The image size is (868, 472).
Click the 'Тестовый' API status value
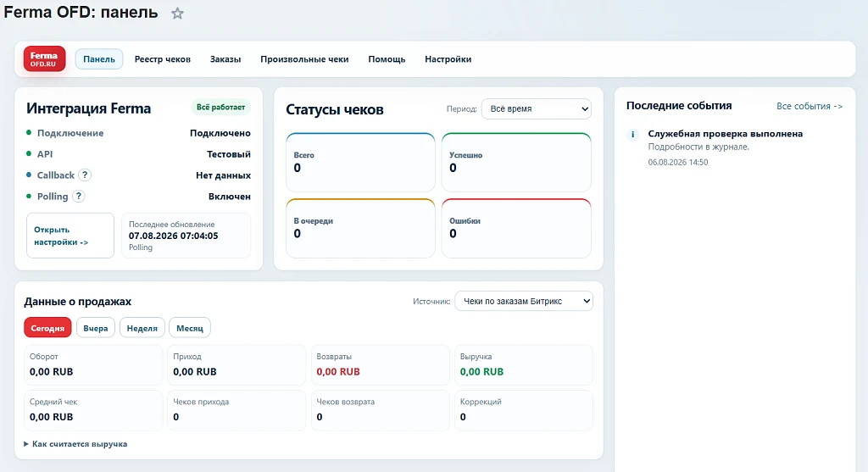click(x=229, y=154)
